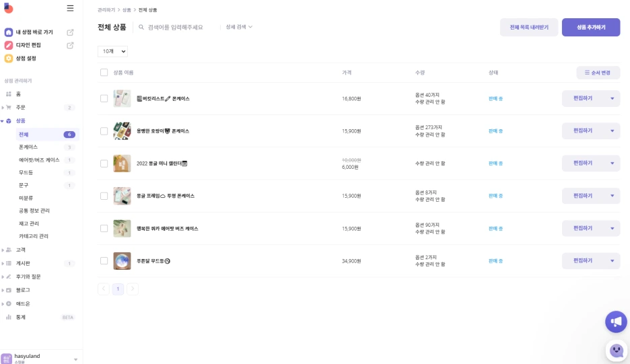Open the 용맹한 호랑이 폰케이스 thumbnail
The height and width of the screenshot is (364, 630).
pos(122,131)
